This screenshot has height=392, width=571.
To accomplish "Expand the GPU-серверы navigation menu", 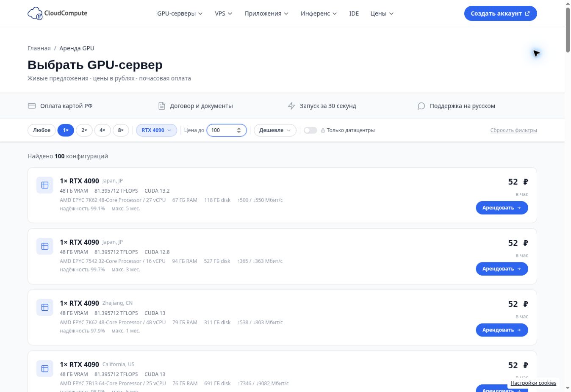I will coord(180,14).
